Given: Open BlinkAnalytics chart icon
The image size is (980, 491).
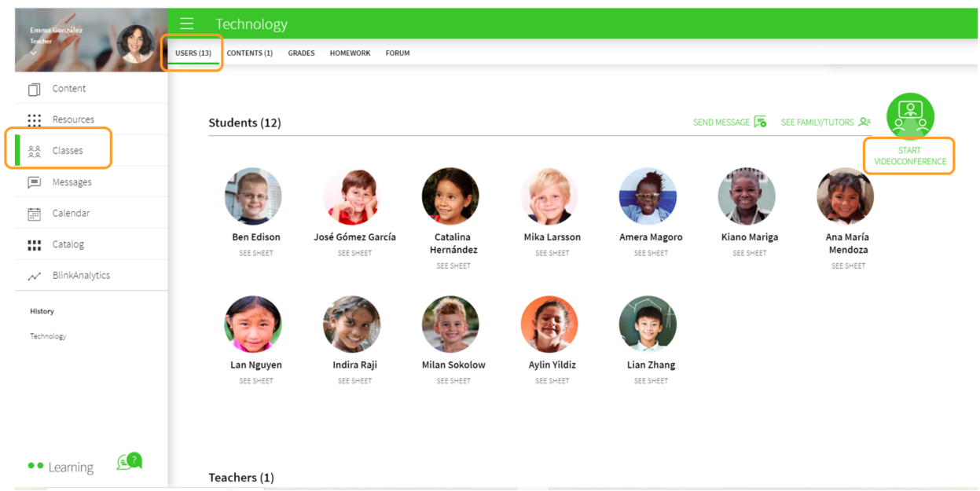Looking at the screenshot, I should [35, 277].
